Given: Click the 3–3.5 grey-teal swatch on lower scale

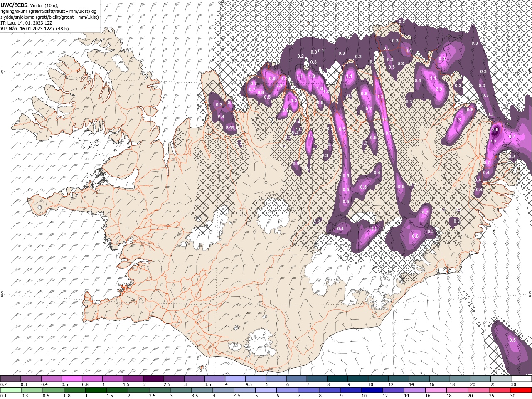Looking at the screenshot, I should [180, 390].
